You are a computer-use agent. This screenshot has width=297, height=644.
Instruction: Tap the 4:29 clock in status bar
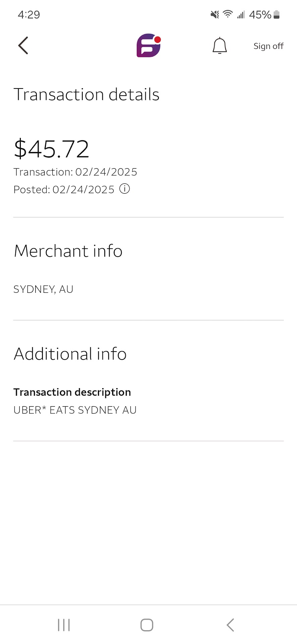29,15
